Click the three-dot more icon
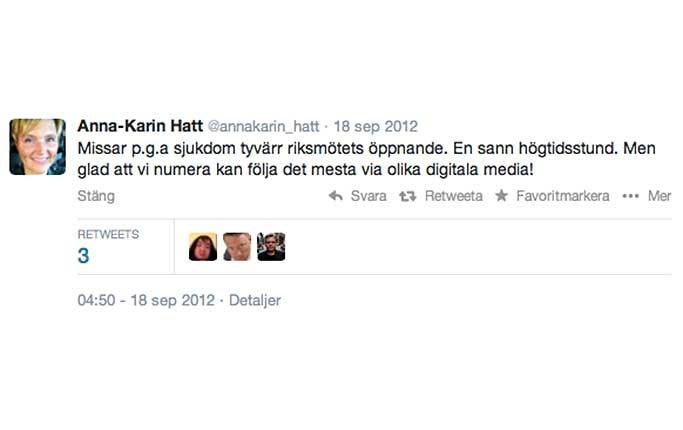This screenshot has width=683, height=430. point(631,196)
